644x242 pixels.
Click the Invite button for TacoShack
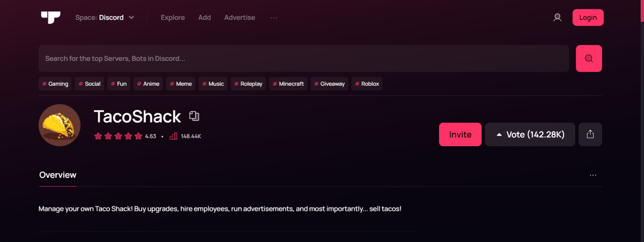460,134
